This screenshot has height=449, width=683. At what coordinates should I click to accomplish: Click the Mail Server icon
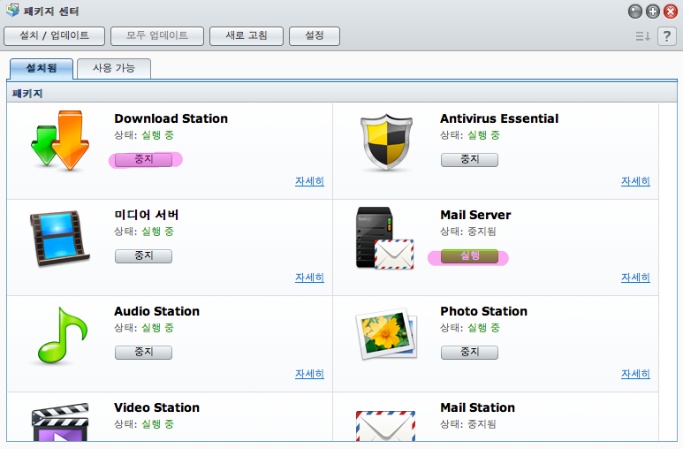coord(385,238)
